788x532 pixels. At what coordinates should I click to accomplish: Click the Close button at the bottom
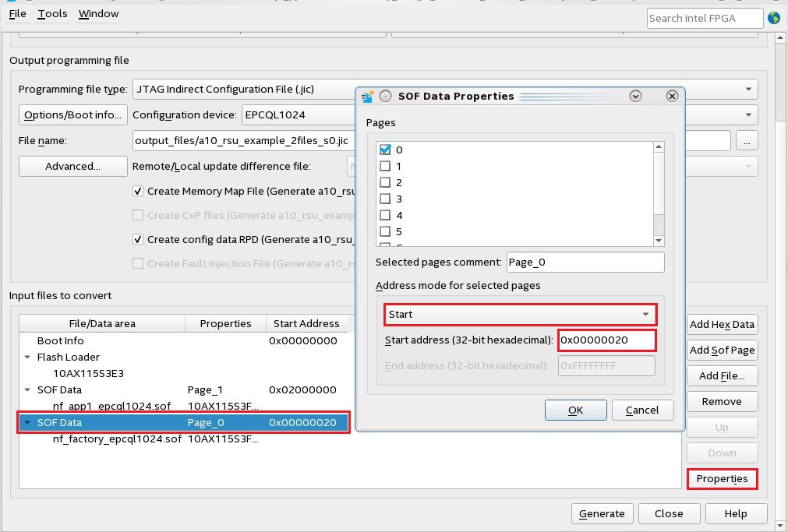coord(669,513)
